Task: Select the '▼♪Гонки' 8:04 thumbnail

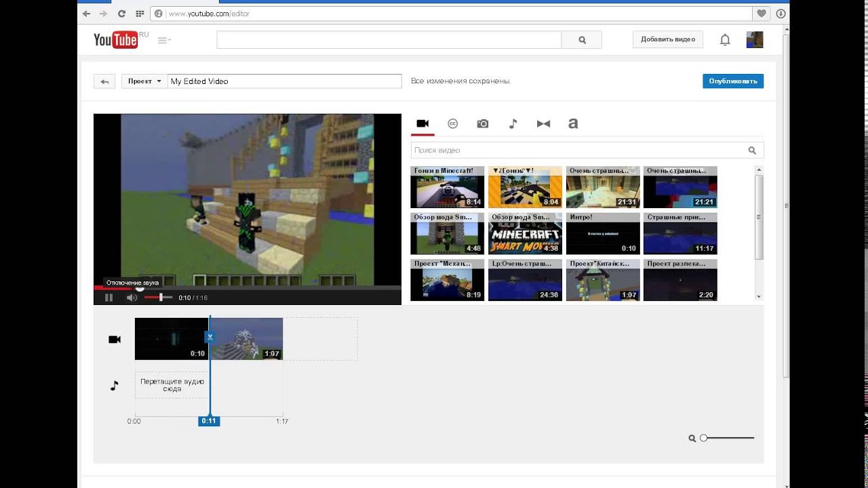Action: [525, 187]
